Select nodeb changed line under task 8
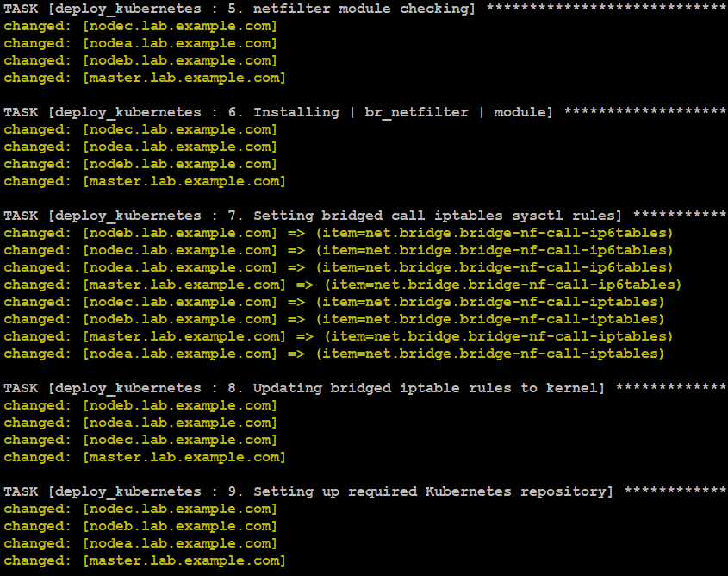This screenshot has width=728, height=576. [x=140, y=405]
